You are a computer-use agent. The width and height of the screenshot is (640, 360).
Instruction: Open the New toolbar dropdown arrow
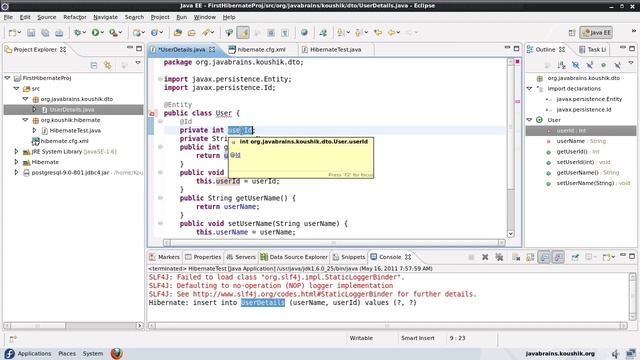pyautogui.click(x=19, y=33)
